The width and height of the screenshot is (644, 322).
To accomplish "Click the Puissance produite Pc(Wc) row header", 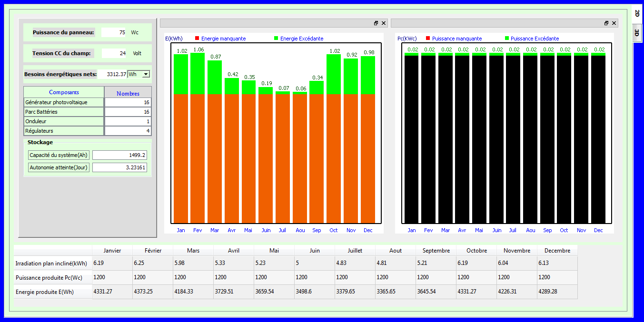I will (x=53, y=278).
